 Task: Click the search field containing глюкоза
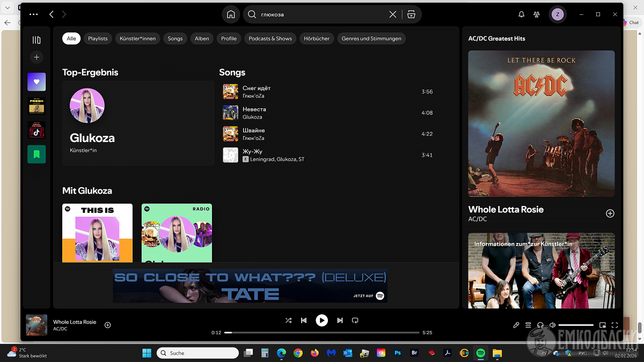pyautogui.click(x=322, y=14)
